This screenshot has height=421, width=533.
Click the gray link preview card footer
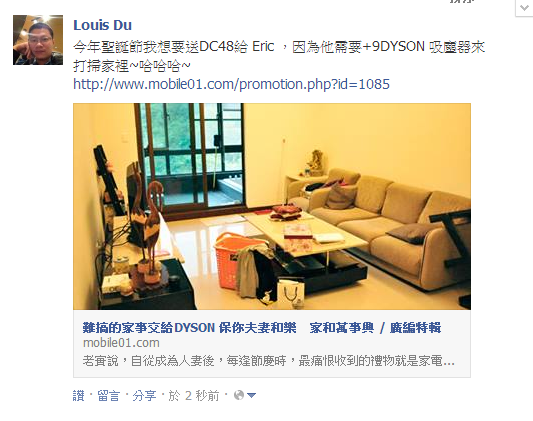point(272,344)
